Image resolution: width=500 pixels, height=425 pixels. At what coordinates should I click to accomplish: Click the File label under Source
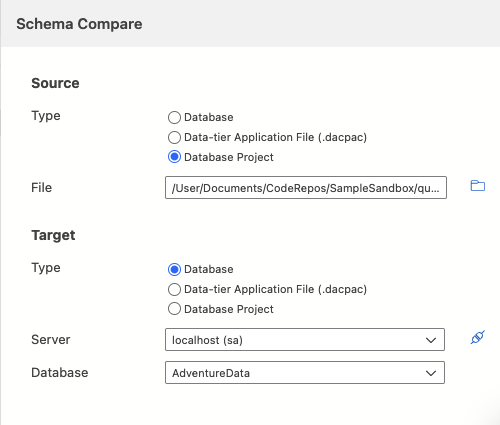coord(42,188)
